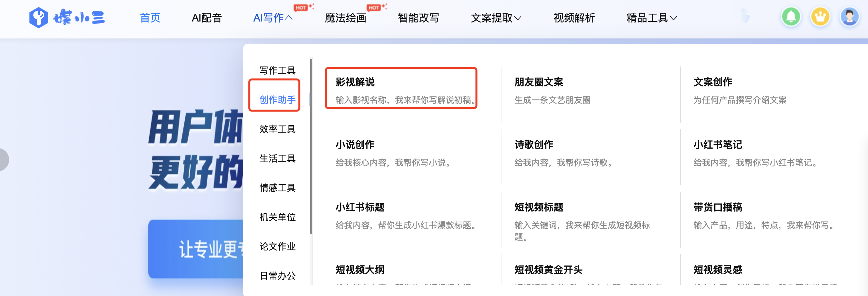Click the 媒小三 logo

[67, 18]
